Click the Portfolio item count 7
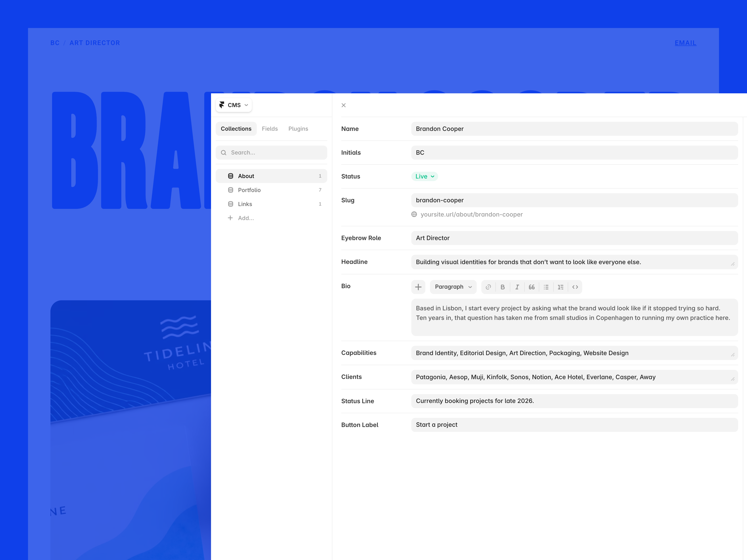747x560 pixels. point(320,190)
